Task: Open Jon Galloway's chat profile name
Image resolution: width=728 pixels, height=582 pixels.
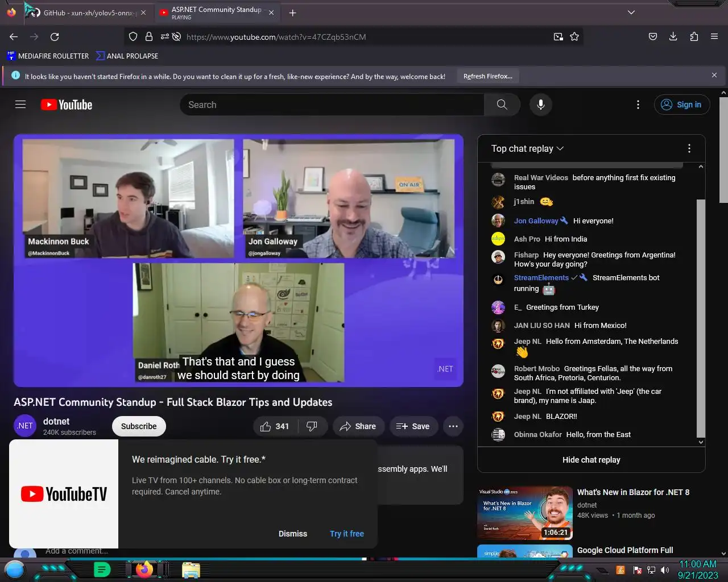Action: click(536, 221)
